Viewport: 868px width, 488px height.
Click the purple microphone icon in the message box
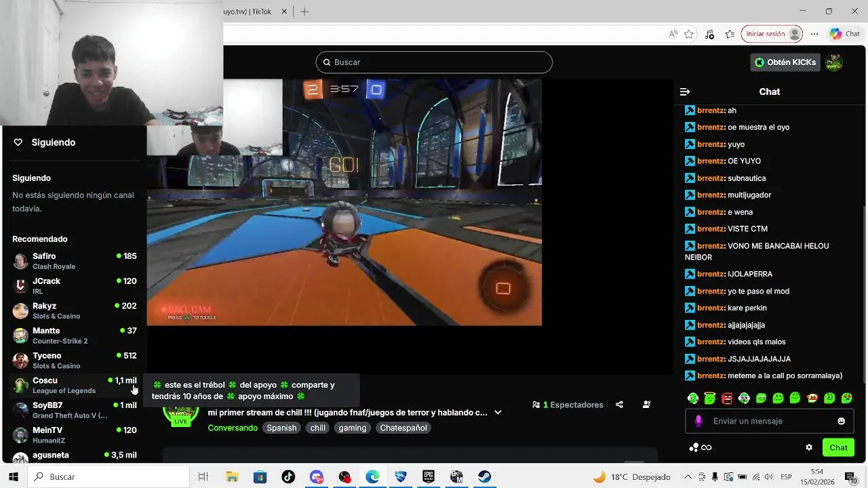tap(698, 421)
